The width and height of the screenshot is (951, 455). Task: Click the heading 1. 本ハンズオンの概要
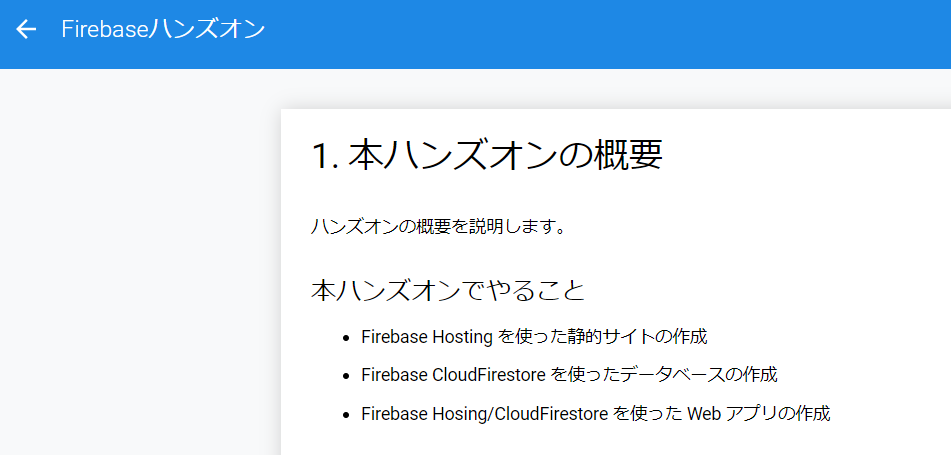[487, 155]
